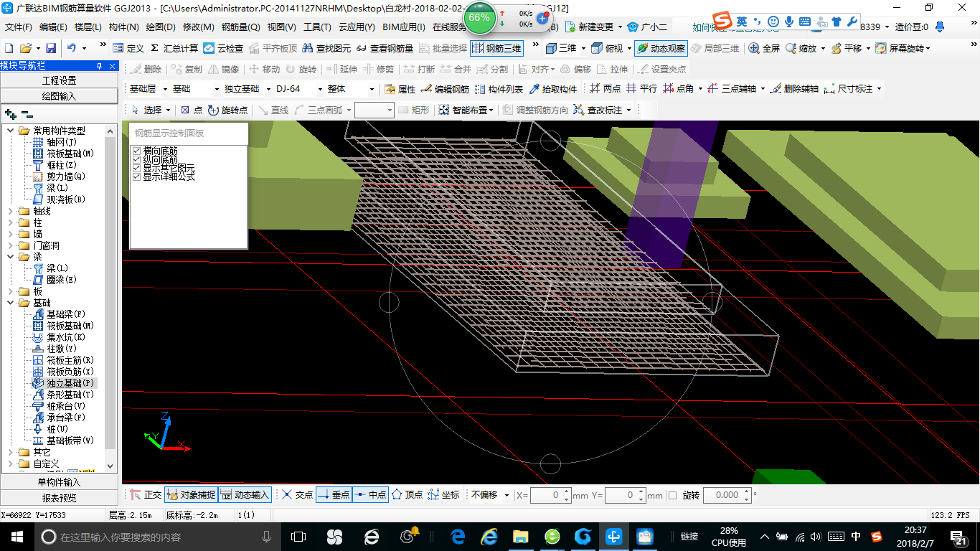Viewport: 980px width, 551px height.
Task: Select 缩放 zoom tool
Action: pos(801,48)
